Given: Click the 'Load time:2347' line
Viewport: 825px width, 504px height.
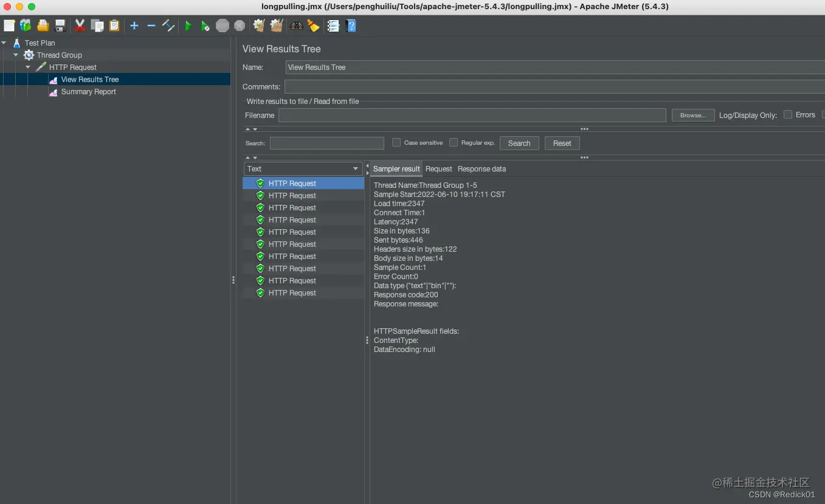Looking at the screenshot, I should pyautogui.click(x=399, y=204).
